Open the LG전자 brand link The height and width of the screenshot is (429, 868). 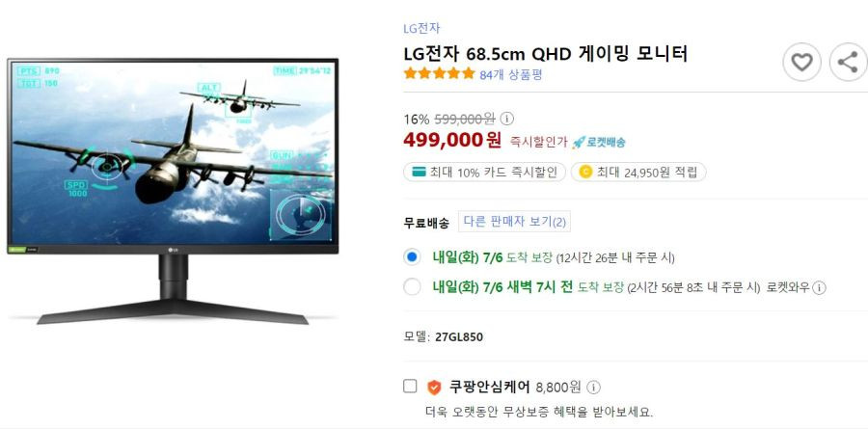click(421, 28)
